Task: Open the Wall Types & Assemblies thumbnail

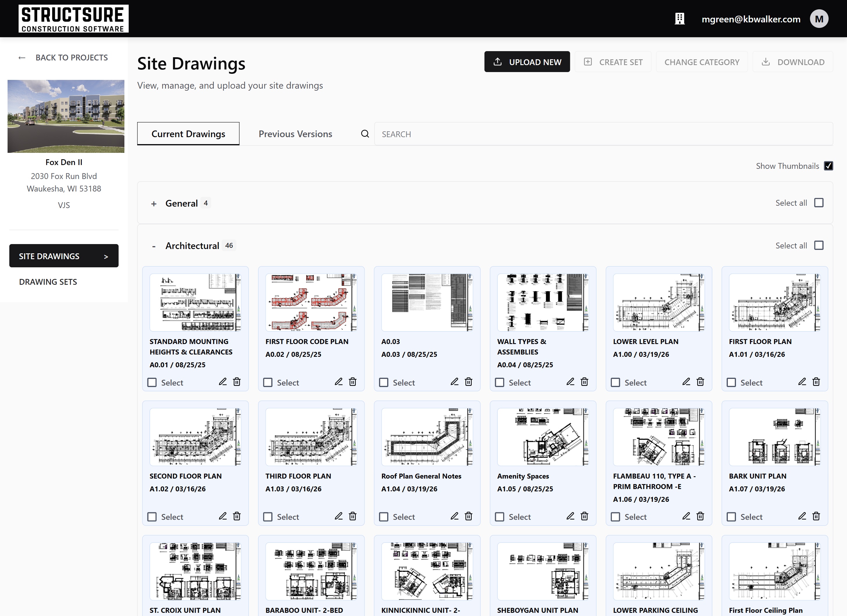Action: [543, 302]
